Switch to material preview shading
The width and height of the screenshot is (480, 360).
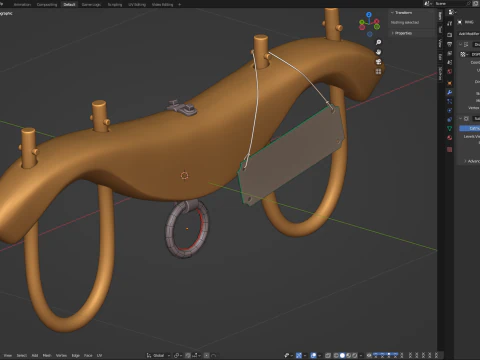[348, 355]
